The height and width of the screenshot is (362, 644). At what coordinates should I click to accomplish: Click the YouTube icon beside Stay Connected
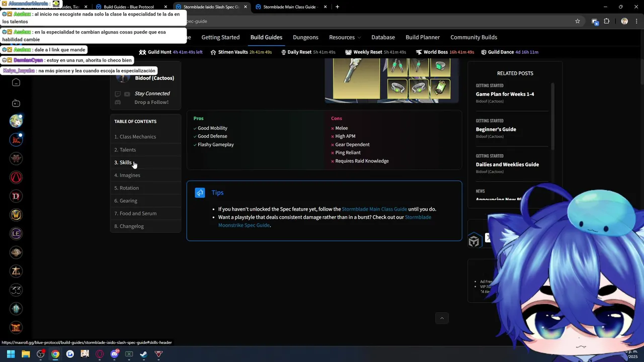pos(127,94)
